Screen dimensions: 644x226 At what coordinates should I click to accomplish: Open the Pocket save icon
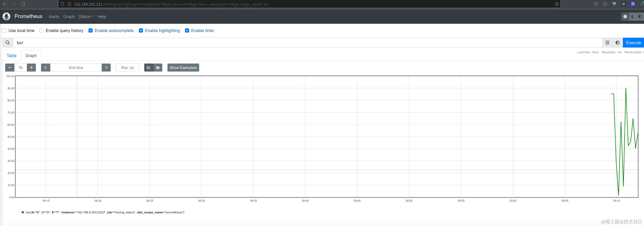596,4
